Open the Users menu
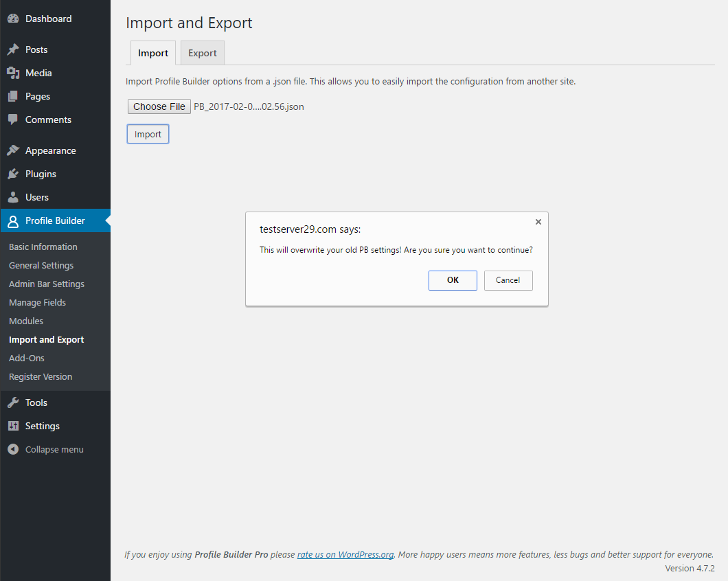 coord(36,197)
